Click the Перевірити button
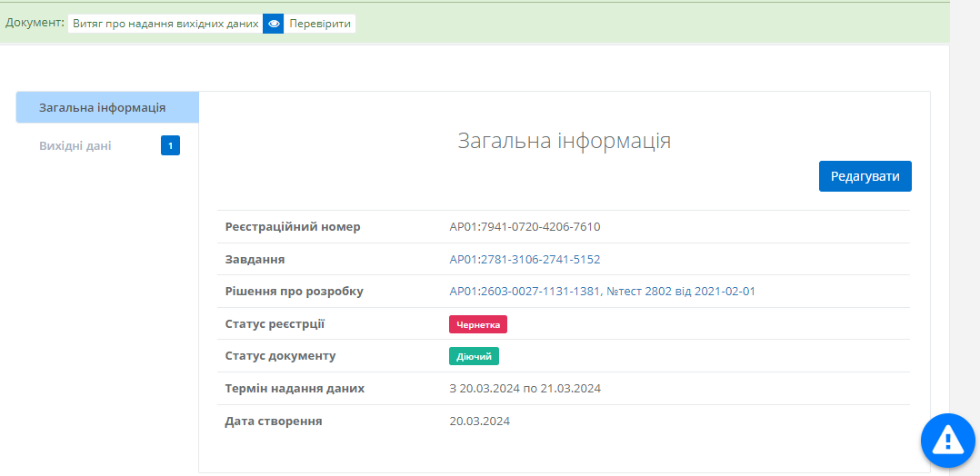This screenshot has width=980, height=476. pyautogui.click(x=320, y=24)
